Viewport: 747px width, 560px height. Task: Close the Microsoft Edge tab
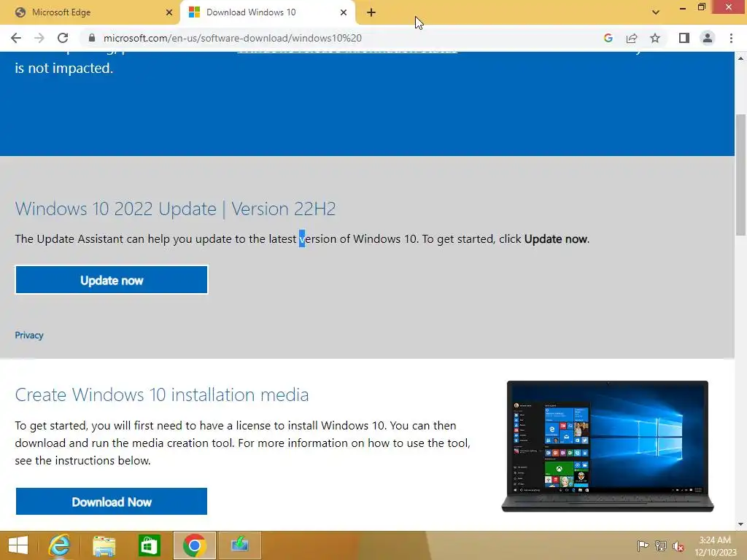pyautogui.click(x=169, y=12)
